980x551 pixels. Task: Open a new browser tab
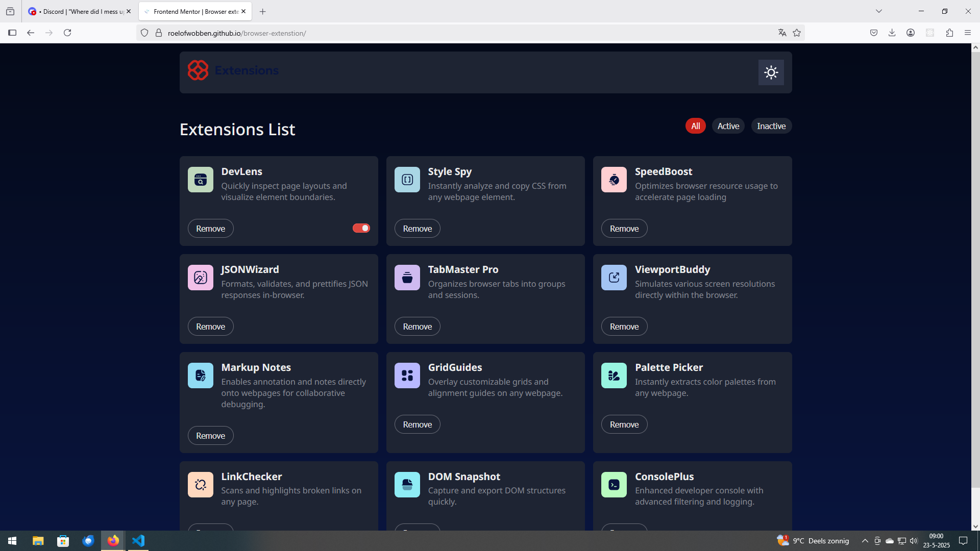click(262, 11)
